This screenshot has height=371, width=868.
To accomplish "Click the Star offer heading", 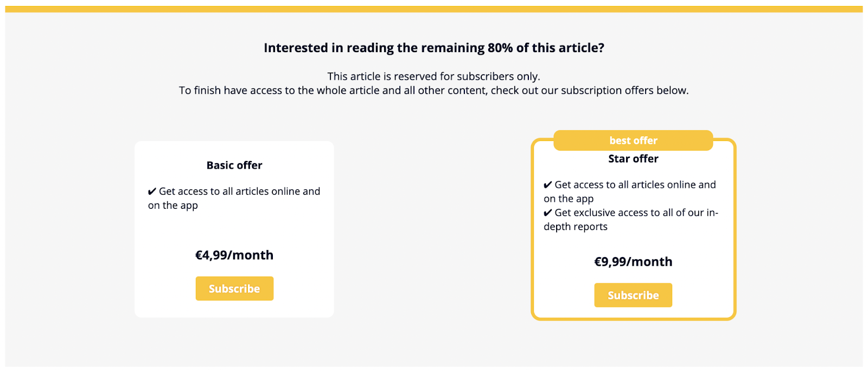I will (x=633, y=158).
